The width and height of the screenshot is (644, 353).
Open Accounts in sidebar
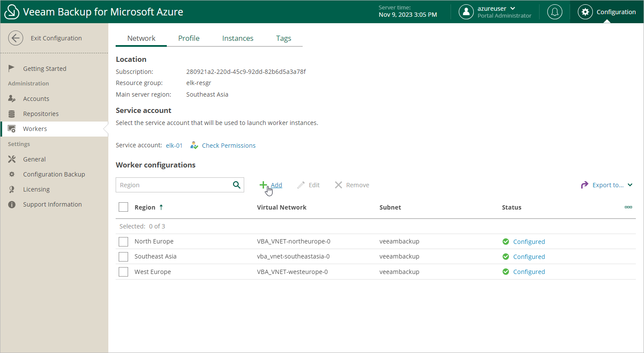click(36, 99)
